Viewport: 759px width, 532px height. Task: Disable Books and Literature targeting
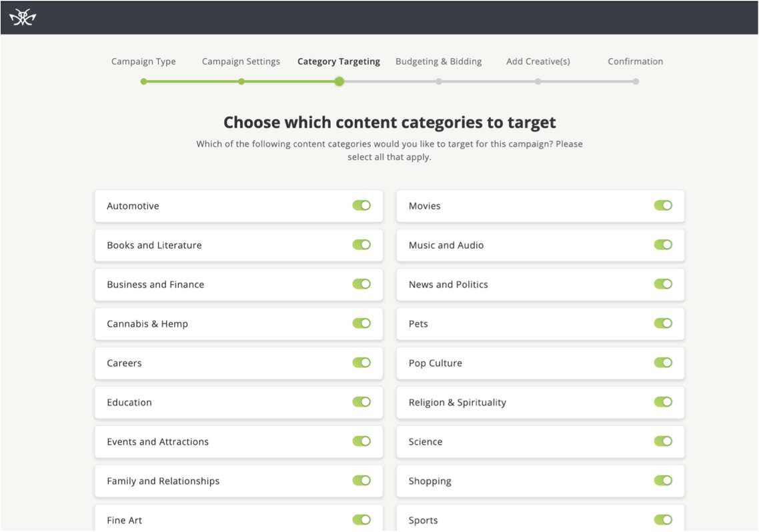point(361,245)
